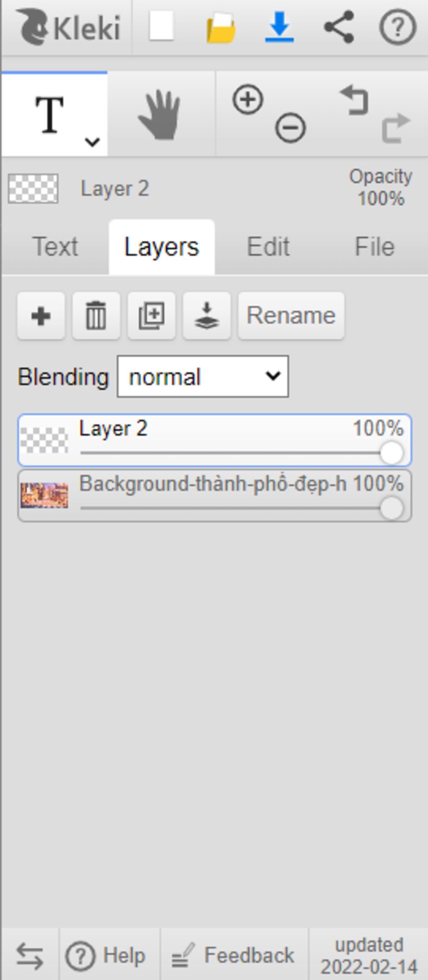This screenshot has width=428, height=980.
Task: Click the blue download save icon
Action: coord(279,27)
